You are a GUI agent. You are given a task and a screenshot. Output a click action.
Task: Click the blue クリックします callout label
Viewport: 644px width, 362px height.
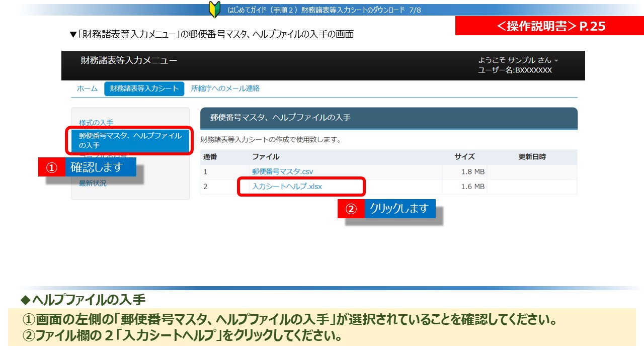[399, 209]
